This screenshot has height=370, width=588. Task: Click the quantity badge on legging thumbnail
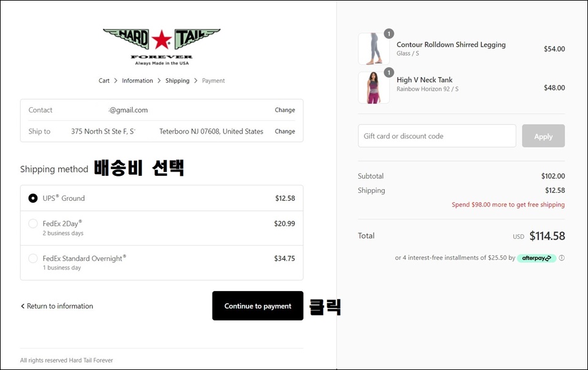[x=389, y=34]
